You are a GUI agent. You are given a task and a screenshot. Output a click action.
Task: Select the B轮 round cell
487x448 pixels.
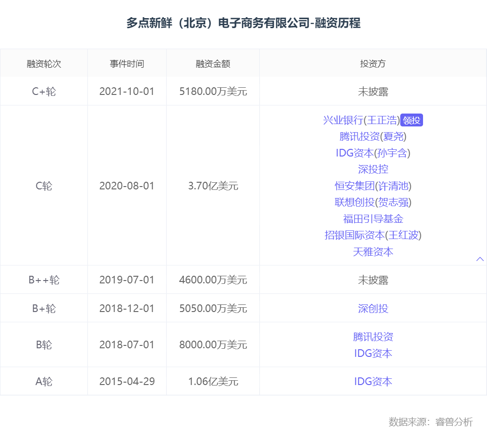pos(44,345)
